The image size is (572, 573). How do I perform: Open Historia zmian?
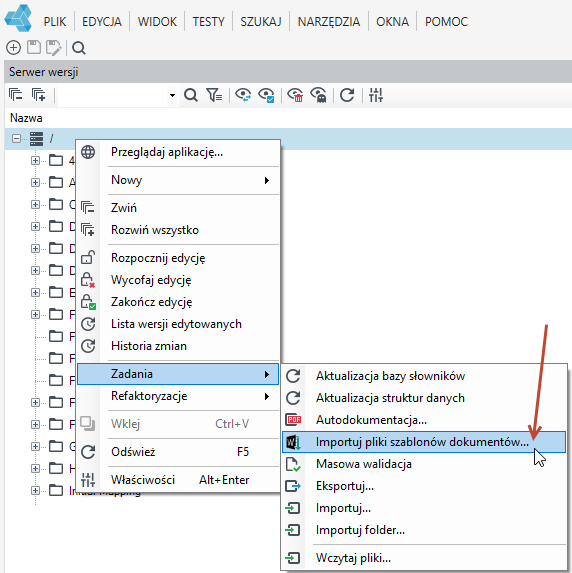(178, 346)
